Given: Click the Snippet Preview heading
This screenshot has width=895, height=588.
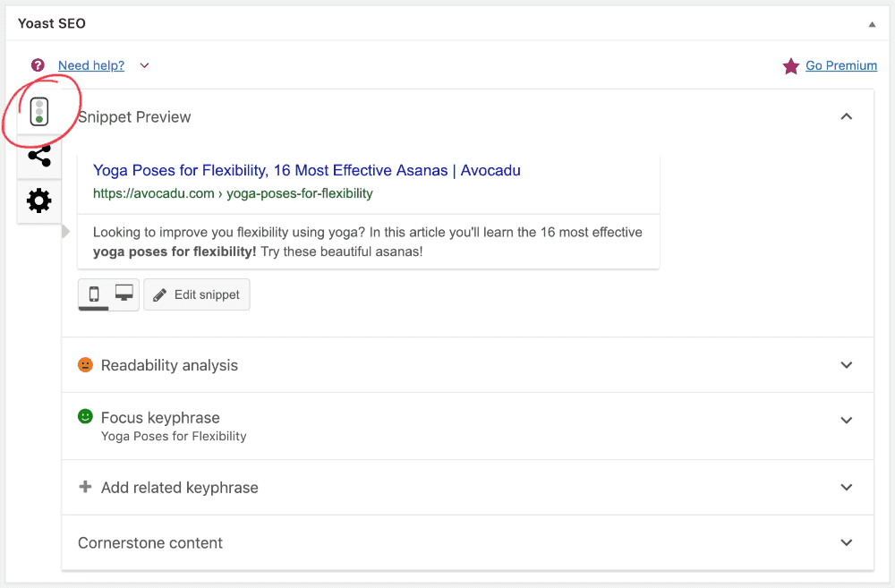Looking at the screenshot, I should point(134,117).
